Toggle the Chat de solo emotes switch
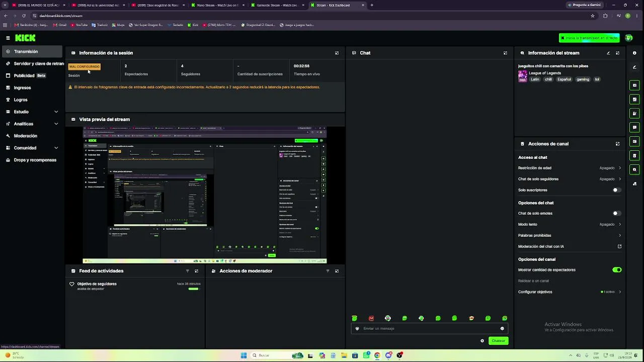 (x=617, y=213)
